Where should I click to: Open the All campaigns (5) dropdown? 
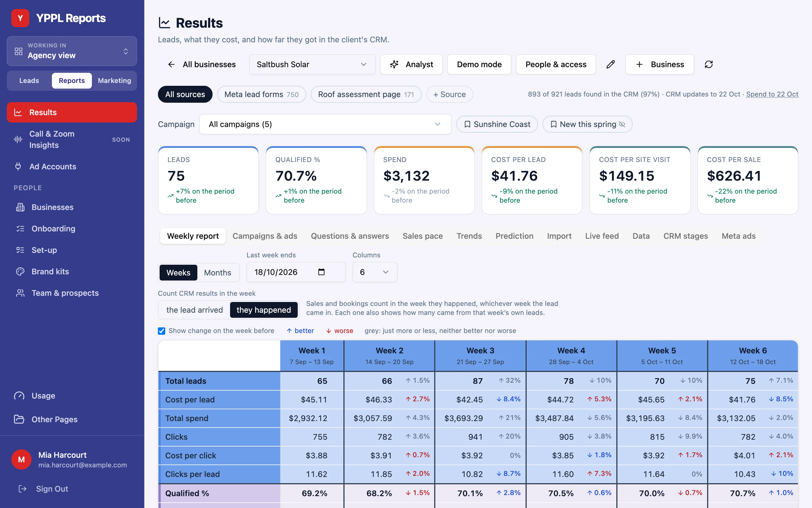click(x=325, y=124)
